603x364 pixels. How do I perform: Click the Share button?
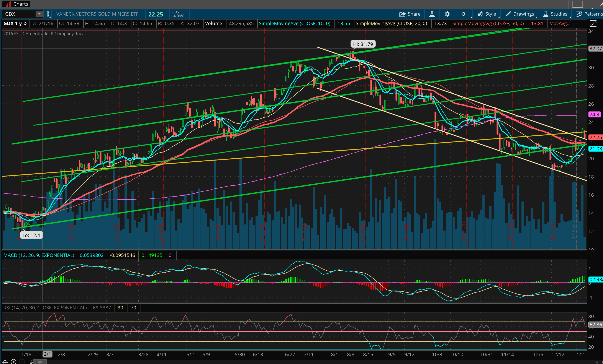[x=410, y=14]
